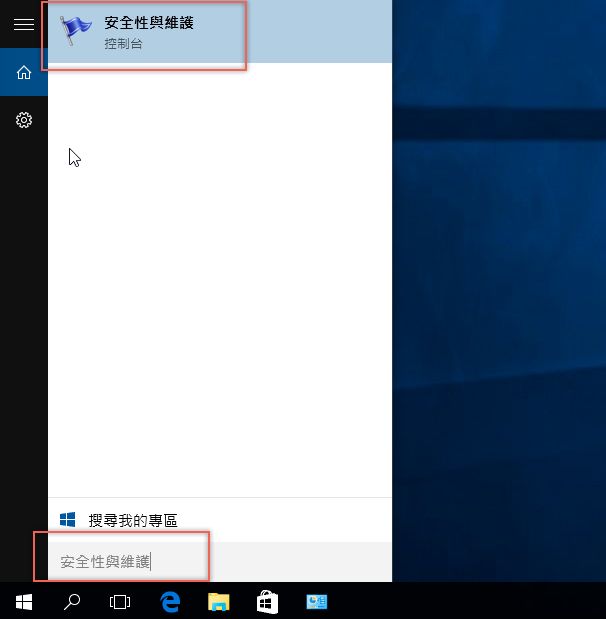Expand the hamburger menu in search panel
Image resolution: width=606 pixels, height=619 pixels.
[x=23, y=24]
